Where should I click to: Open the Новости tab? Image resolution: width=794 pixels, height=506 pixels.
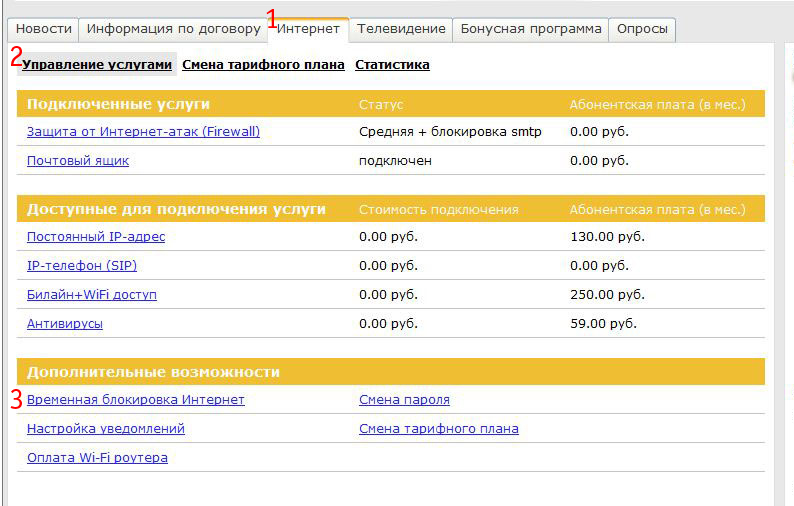tap(44, 29)
